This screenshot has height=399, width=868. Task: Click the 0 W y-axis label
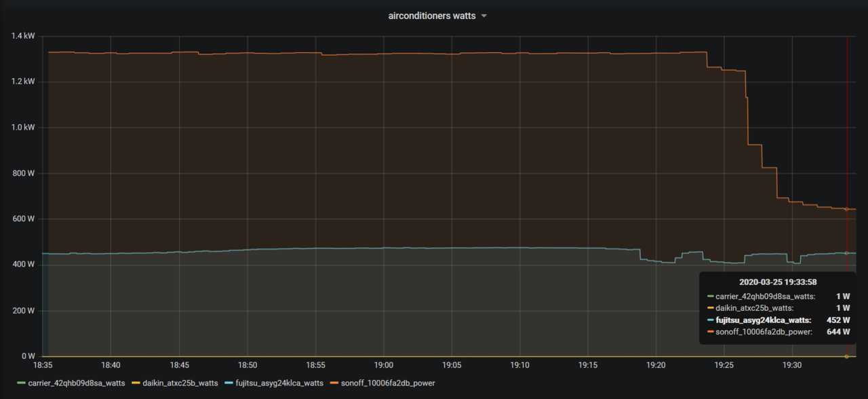pos(28,356)
